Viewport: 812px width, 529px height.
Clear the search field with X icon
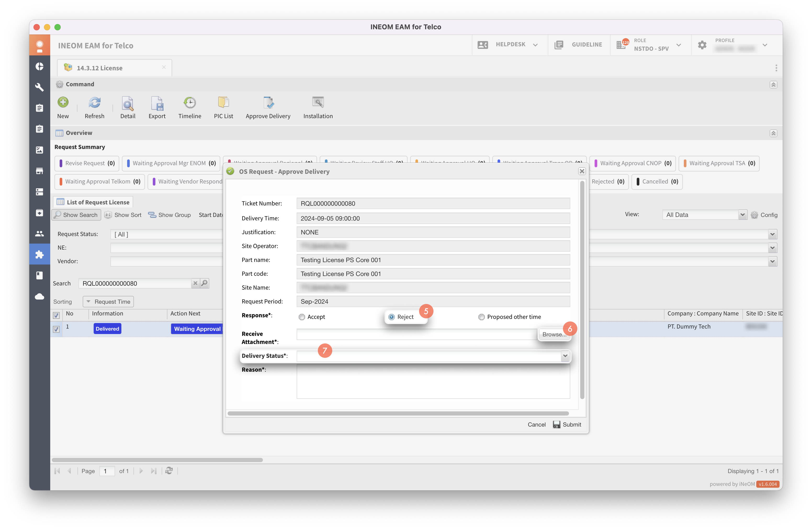coord(195,283)
